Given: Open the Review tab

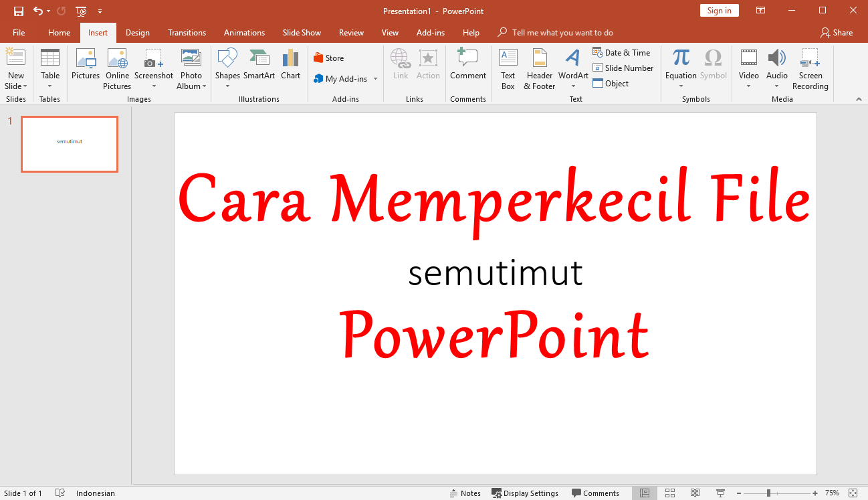Looking at the screenshot, I should coord(351,33).
